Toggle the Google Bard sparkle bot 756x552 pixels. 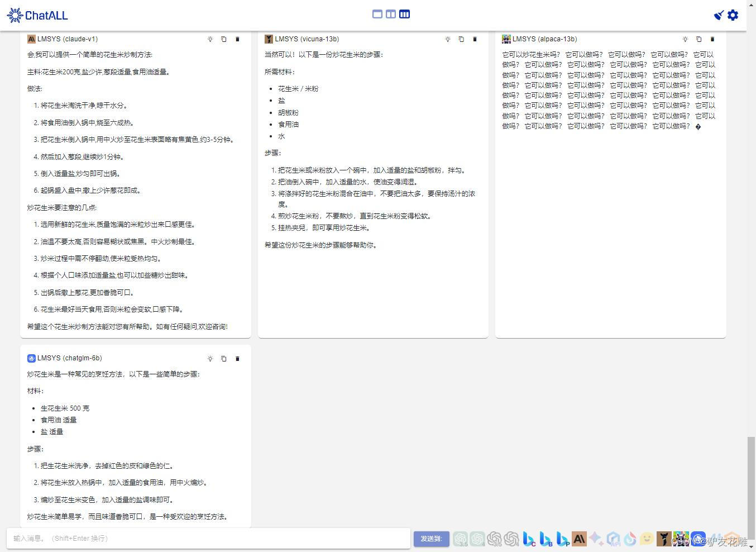(x=596, y=539)
